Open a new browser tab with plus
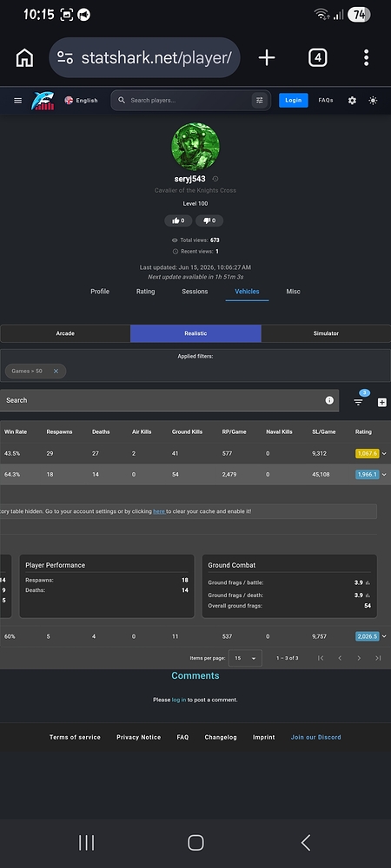Screen dimensions: 391x868 [x=267, y=57]
